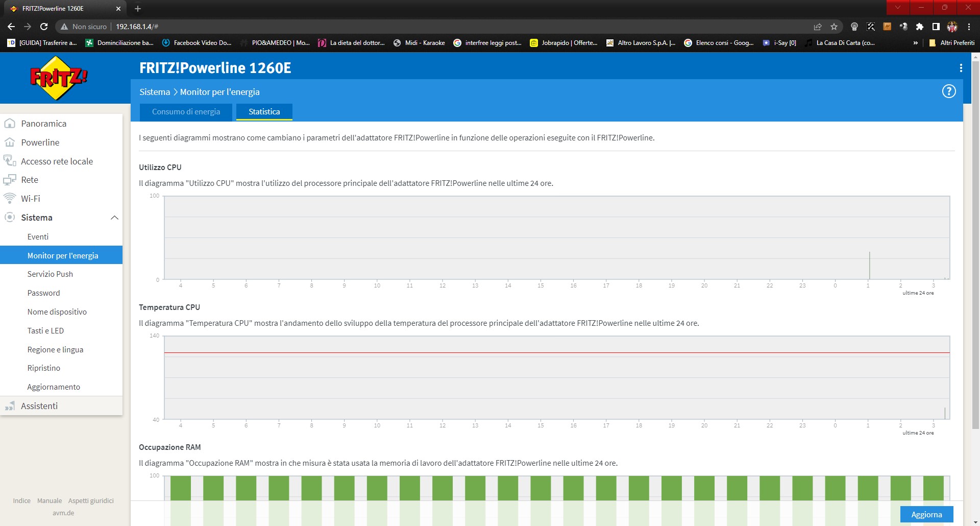Switch to Consumo di energia tab

(x=186, y=112)
